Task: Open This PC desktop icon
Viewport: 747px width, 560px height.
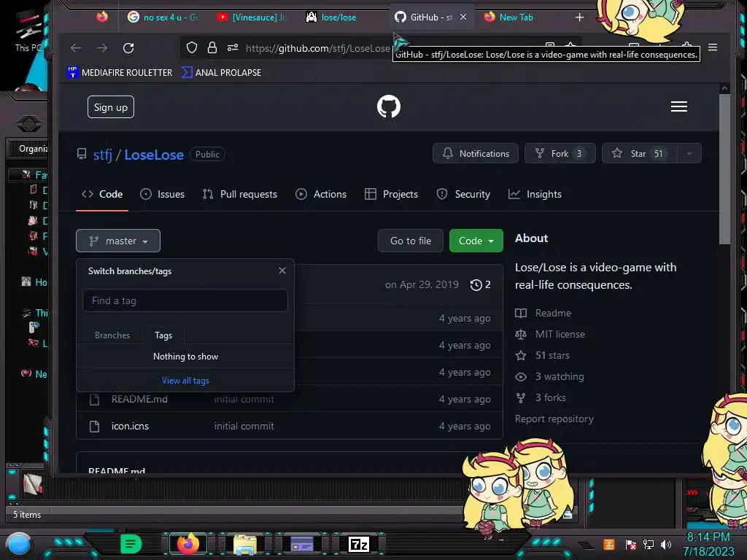Action: point(28,31)
